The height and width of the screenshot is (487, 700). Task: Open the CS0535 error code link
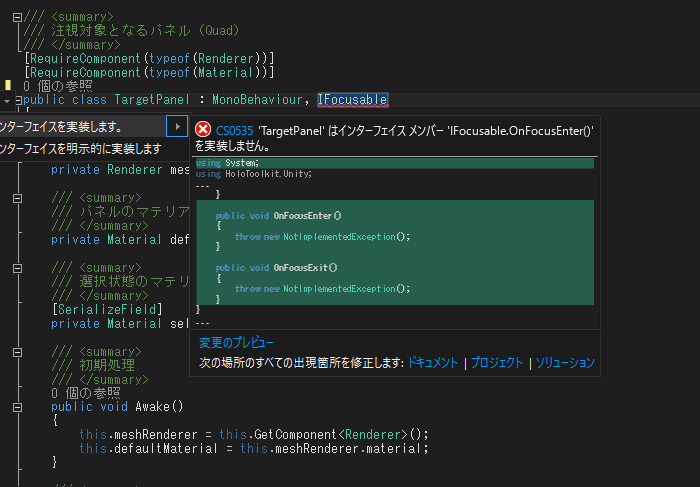tap(234, 131)
